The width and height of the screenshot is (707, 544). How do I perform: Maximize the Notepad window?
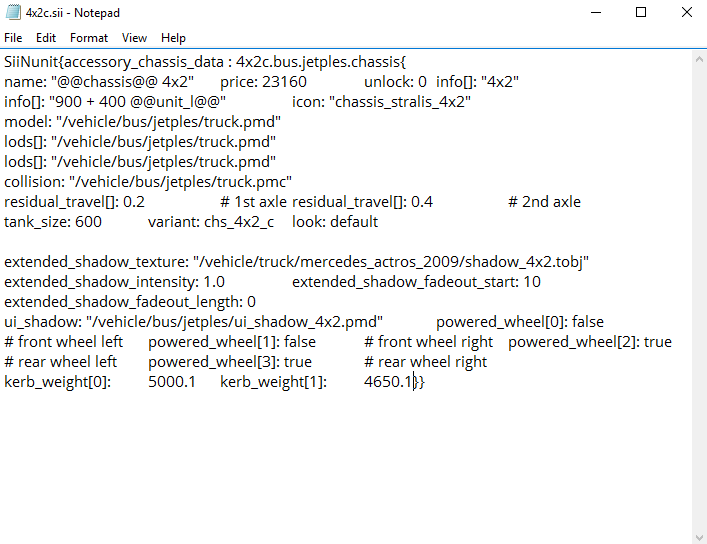point(641,12)
